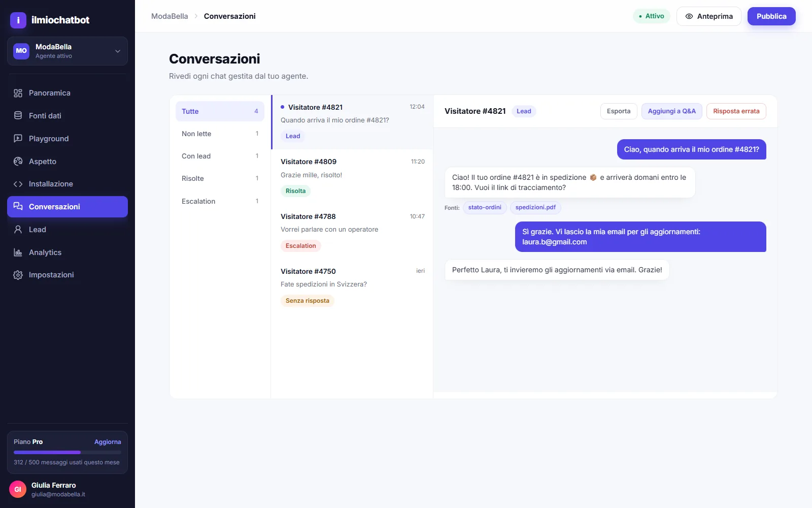The width and height of the screenshot is (812, 508).
Task: Click Aggiungi a Q&A button
Action: click(x=672, y=111)
